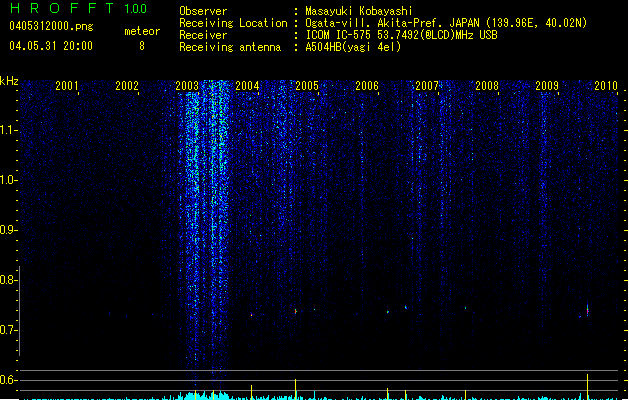Click the 1.1 kHz axis label
The image size is (629, 400).
[x=7, y=130]
